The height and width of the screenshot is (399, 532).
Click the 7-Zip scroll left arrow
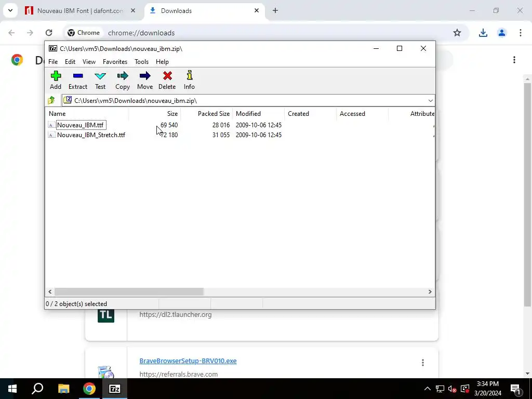[50, 292]
